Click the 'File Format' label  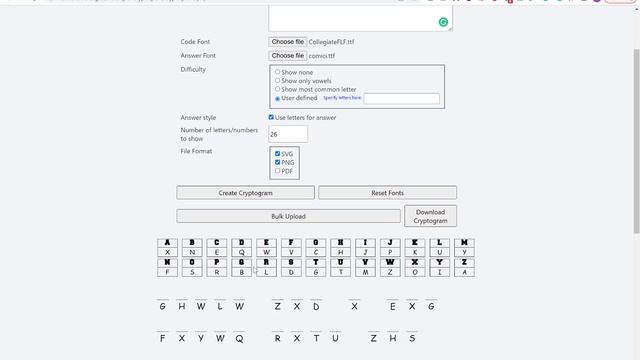click(196, 151)
